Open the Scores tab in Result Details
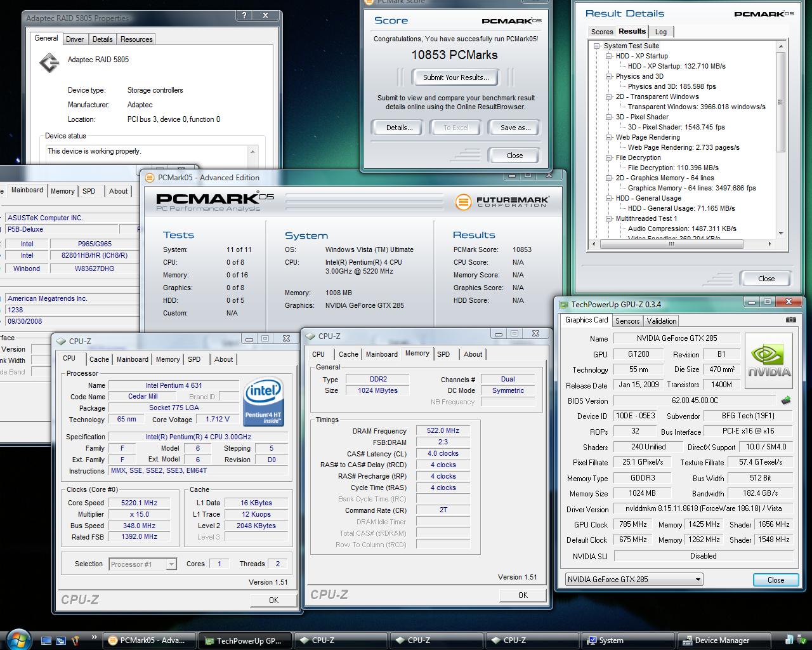Viewport: 812px width, 650px height. (x=602, y=32)
